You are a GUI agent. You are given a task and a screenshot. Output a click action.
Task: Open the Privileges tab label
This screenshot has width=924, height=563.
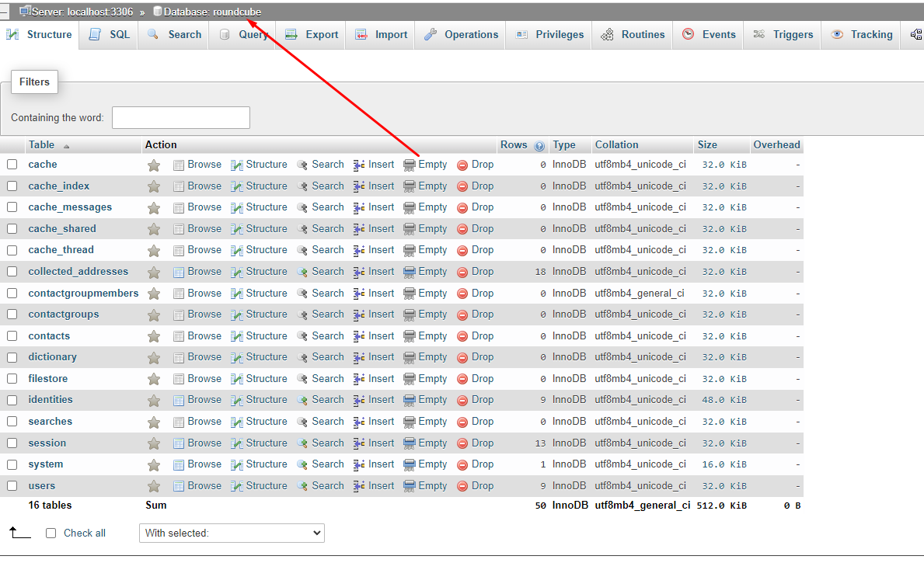click(560, 35)
